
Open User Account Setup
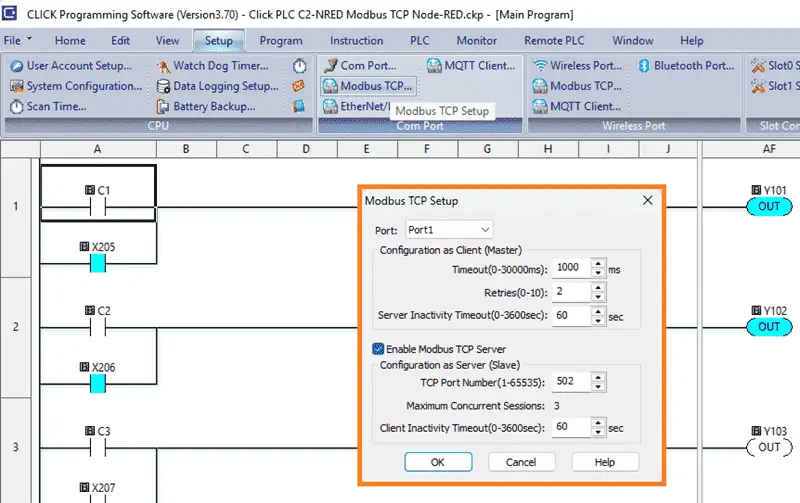coord(71,66)
